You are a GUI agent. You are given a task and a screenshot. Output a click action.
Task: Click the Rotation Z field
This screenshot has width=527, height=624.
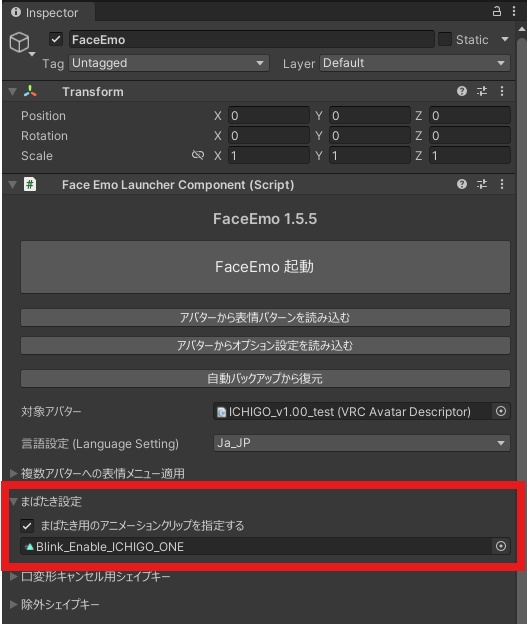470,135
